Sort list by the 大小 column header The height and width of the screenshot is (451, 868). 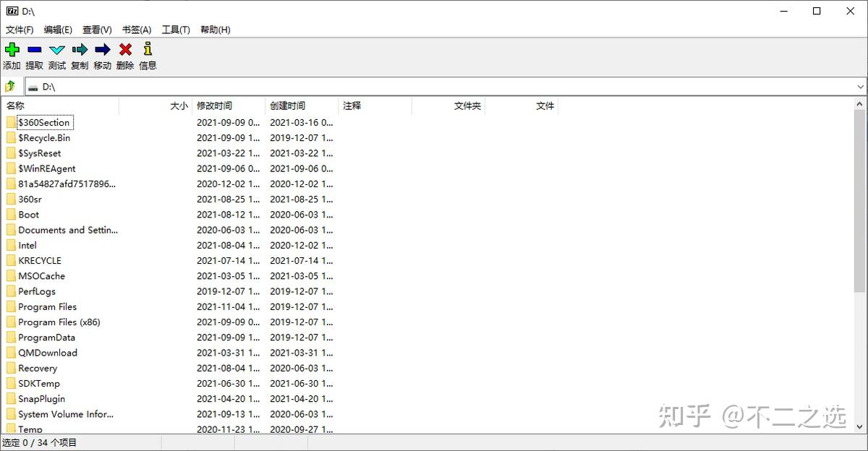click(156, 106)
